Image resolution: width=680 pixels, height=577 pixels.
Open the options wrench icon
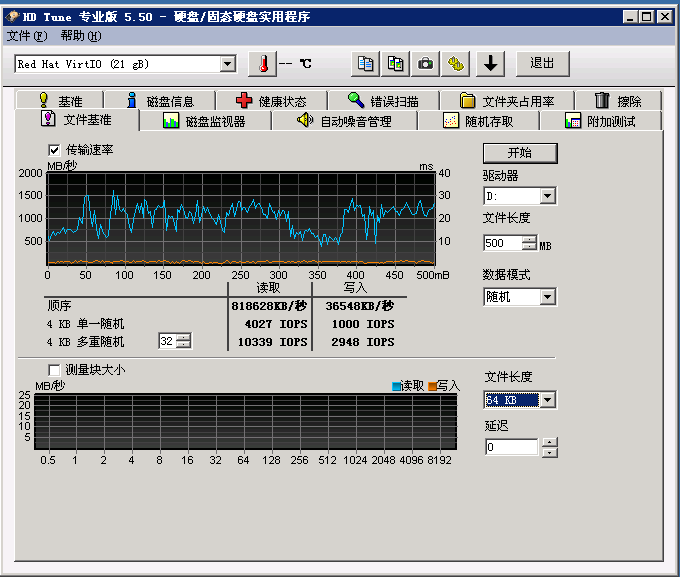tap(456, 63)
